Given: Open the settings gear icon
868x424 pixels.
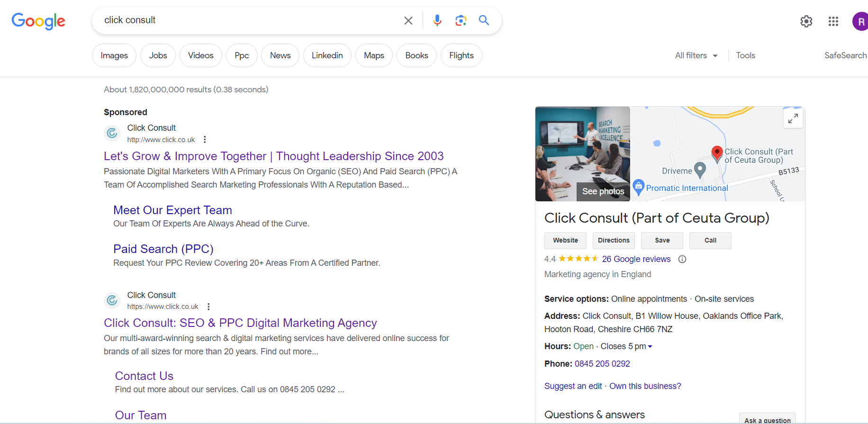Looking at the screenshot, I should [806, 21].
